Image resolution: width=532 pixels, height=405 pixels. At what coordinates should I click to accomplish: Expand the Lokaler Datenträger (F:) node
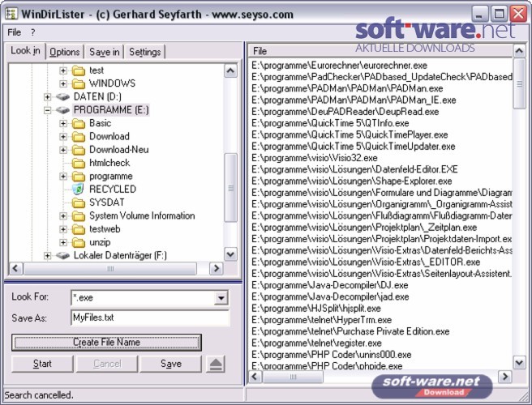(48, 255)
